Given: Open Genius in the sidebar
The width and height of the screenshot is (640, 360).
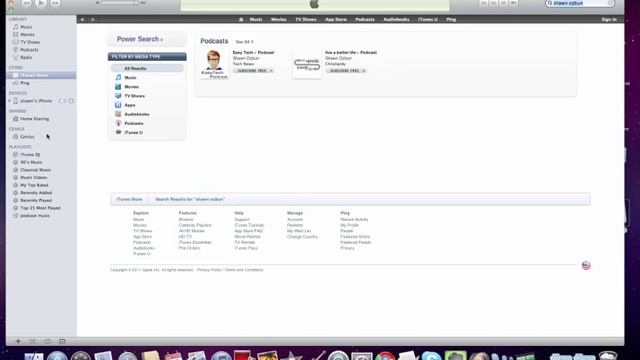Looking at the screenshot, I should [27, 137].
